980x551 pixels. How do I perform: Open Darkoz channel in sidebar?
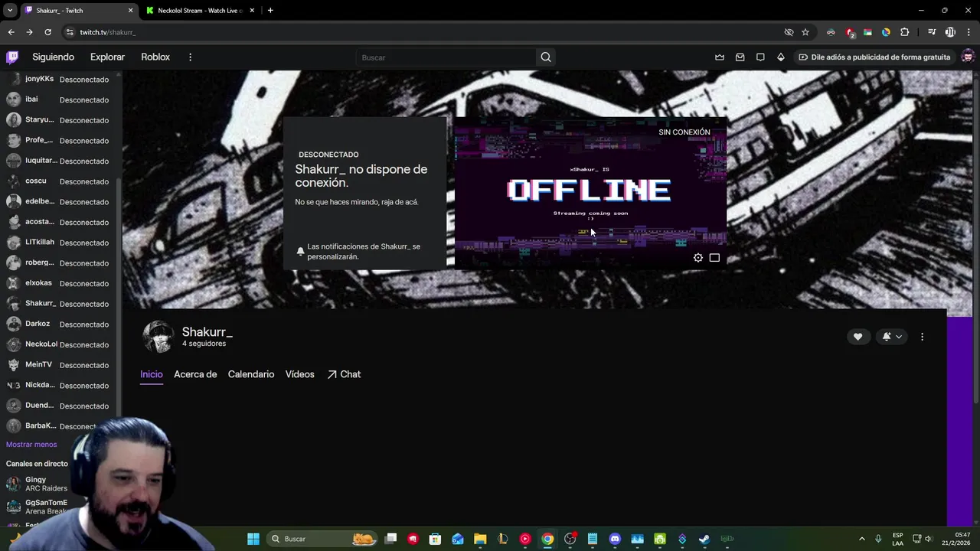pyautogui.click(x=59, y=324)
